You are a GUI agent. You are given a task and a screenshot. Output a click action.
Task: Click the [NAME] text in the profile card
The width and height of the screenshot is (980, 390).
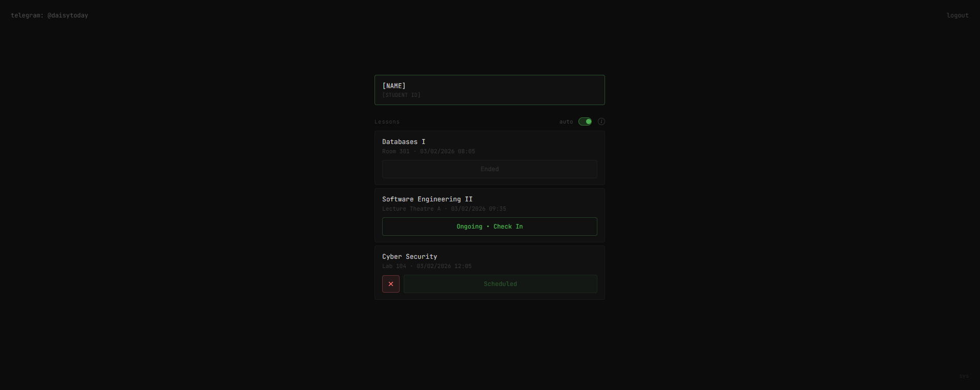393,86
